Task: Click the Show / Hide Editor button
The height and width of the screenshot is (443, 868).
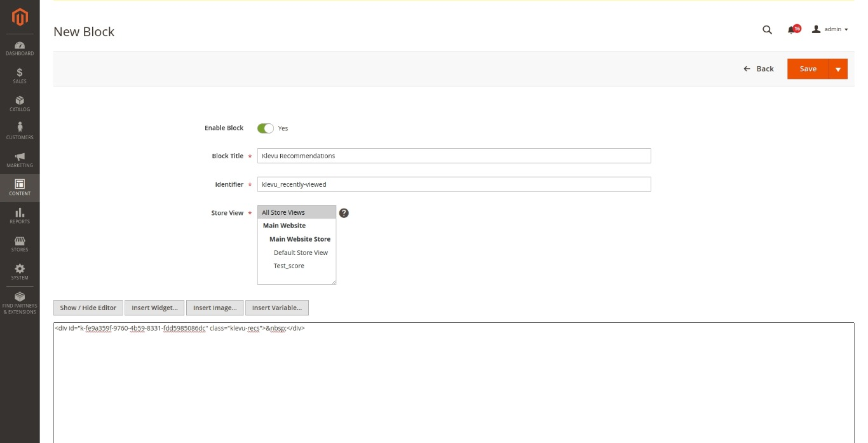Action: click(x=88, y=308)
